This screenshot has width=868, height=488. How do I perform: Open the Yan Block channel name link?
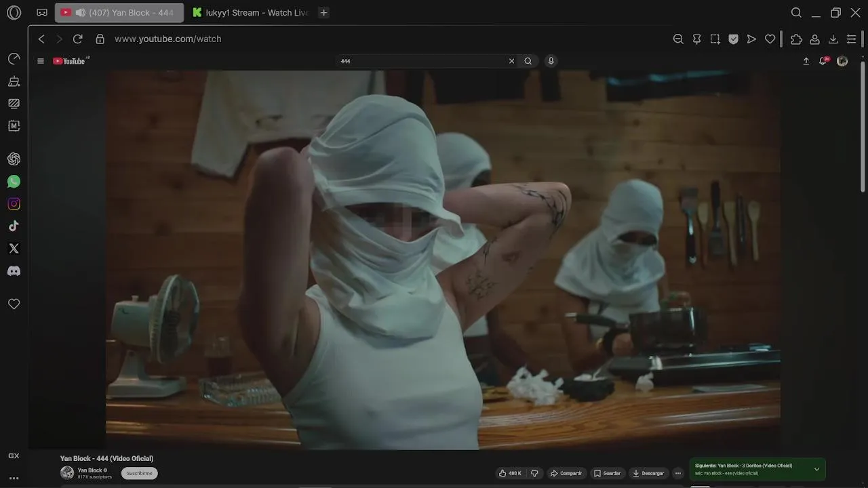(90, 470)
